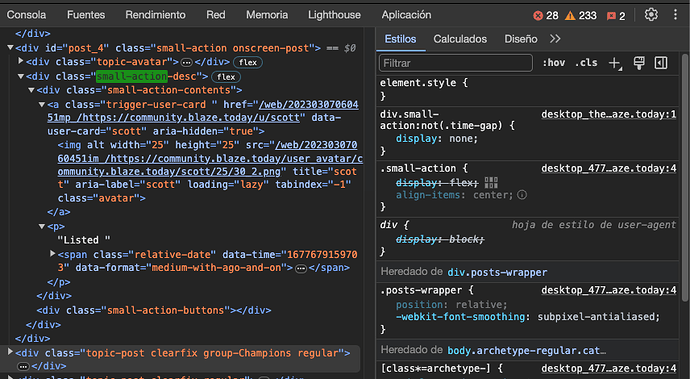Click user-agent display: block declaration

[440, 239]
